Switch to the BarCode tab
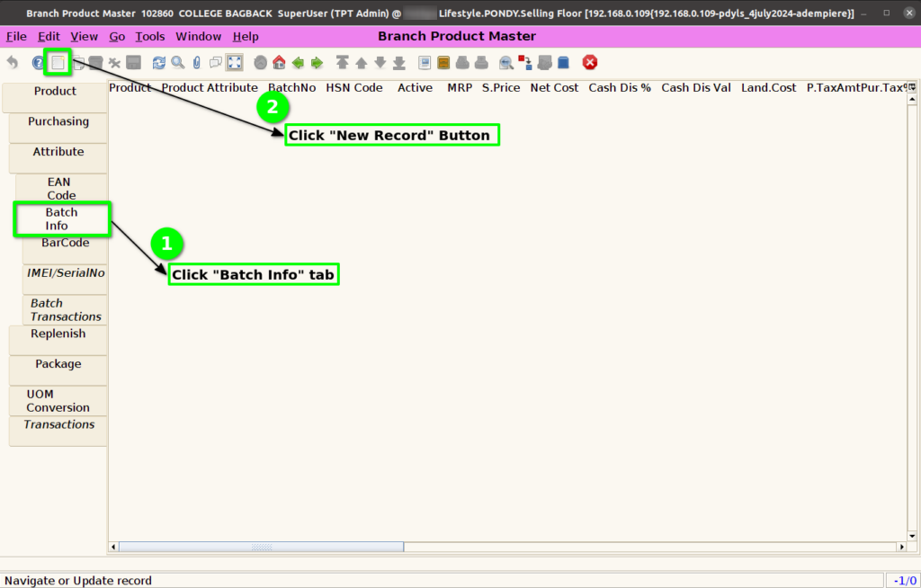 click(x=65, y=249)
